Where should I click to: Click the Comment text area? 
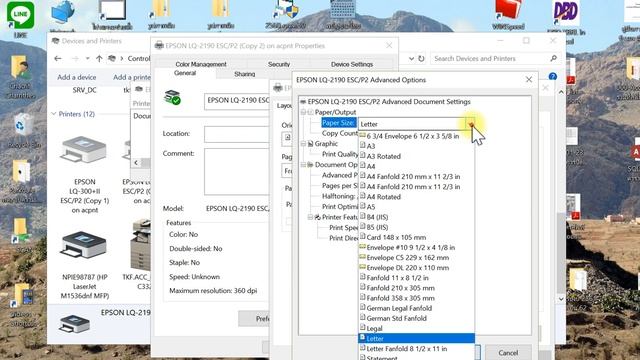[237, 171]
